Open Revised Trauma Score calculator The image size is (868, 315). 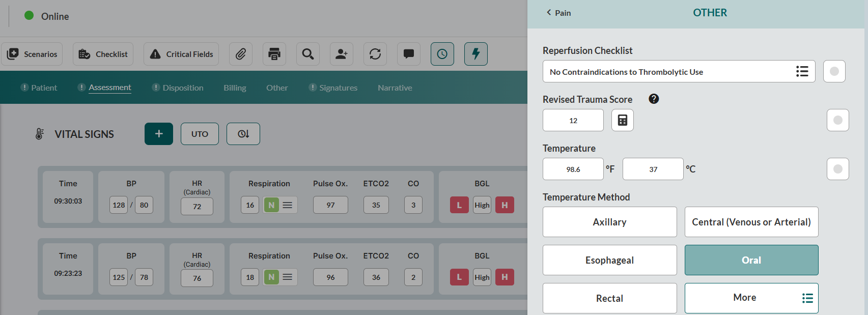click(x=623, y=120)
